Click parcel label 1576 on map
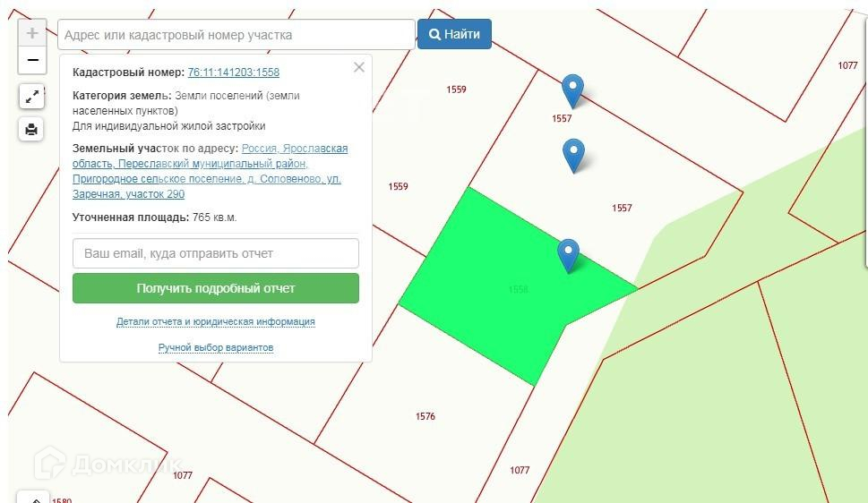 [425, 416]
